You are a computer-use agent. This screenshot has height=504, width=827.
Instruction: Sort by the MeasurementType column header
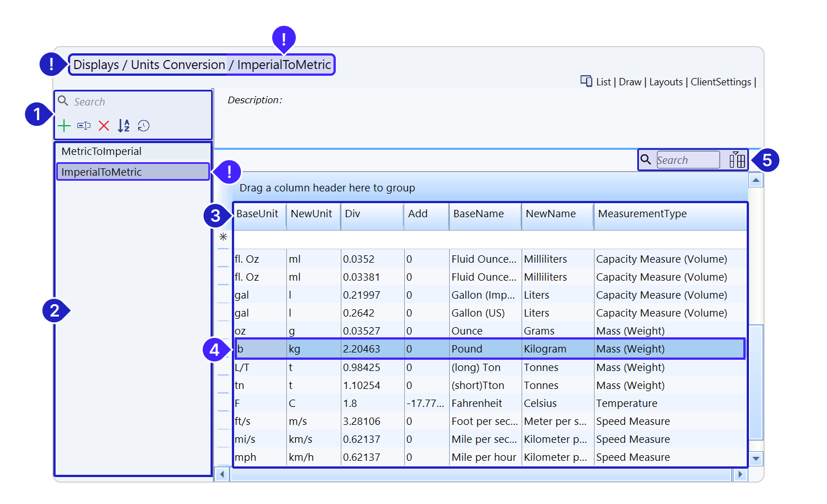point(642,214)
